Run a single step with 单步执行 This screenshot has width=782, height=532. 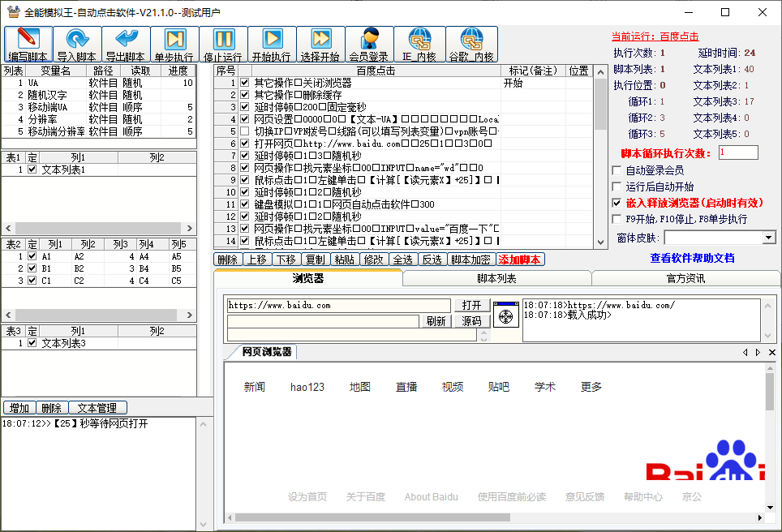click(x=174, y=45)
